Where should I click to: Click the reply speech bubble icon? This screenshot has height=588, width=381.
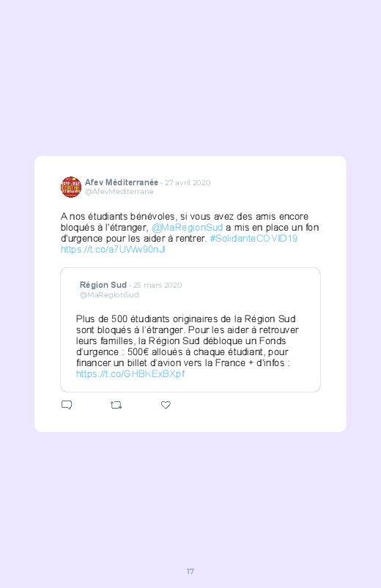pyautogui.click(x=67, y=405)
